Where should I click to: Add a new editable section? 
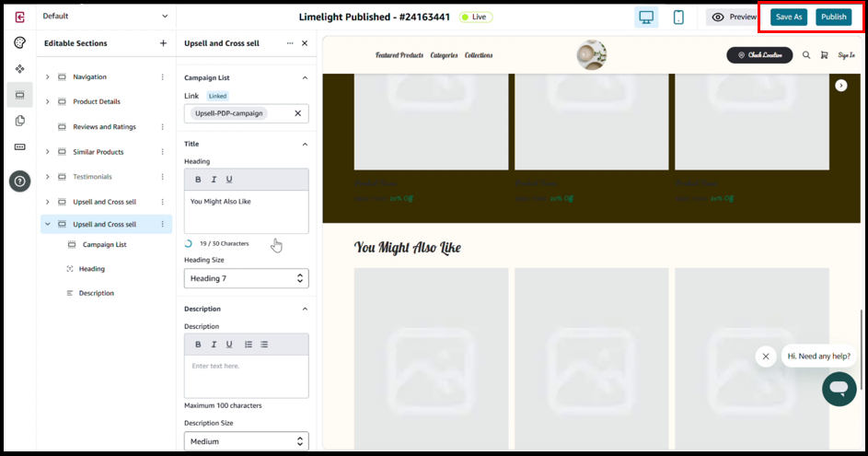[x=163, y=43]
